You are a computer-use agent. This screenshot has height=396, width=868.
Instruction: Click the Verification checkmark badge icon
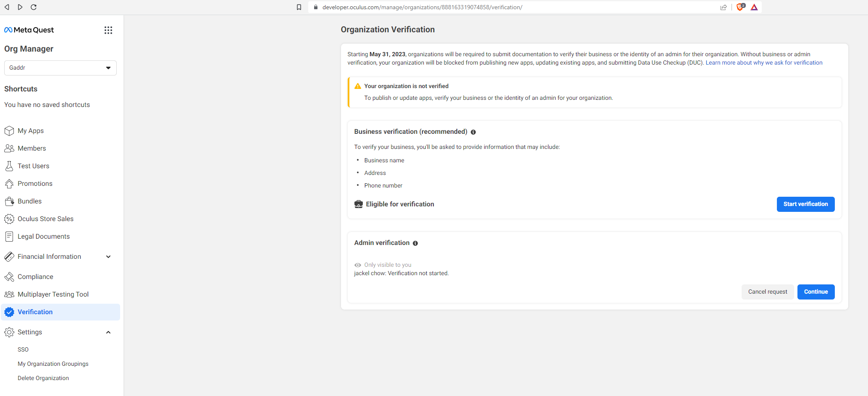pyautogui.click(x=9, y=312)
